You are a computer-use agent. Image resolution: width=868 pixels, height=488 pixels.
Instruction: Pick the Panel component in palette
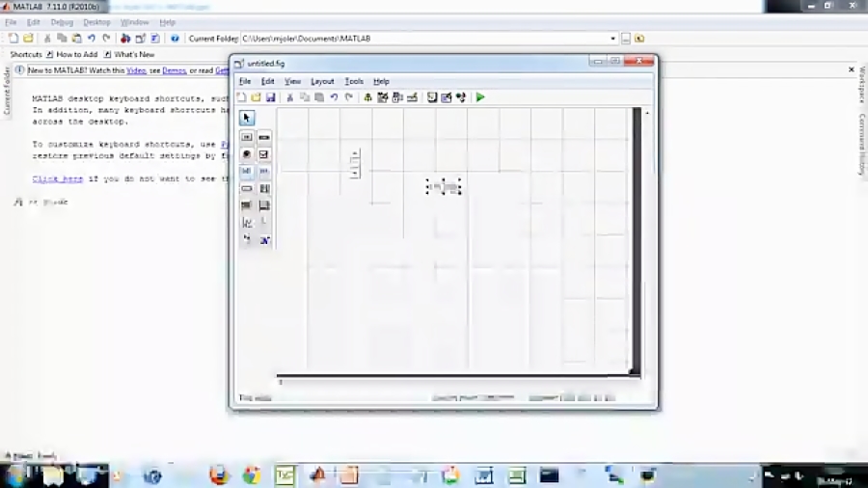tap(264, 223)
